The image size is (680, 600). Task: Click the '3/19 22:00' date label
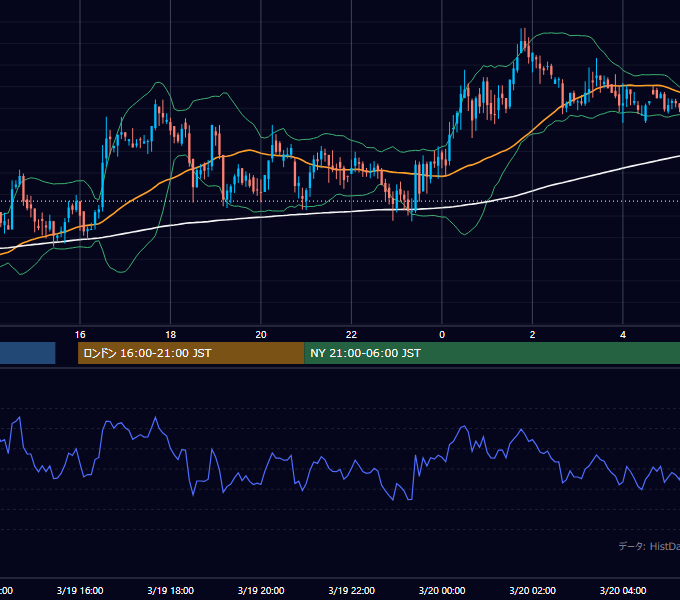(351, 590)
